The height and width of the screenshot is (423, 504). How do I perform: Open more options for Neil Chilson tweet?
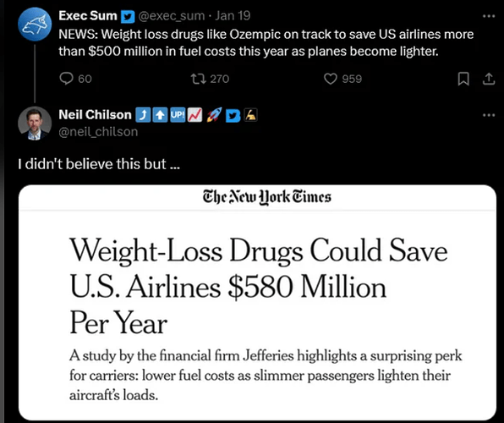[x=489, y=115]
